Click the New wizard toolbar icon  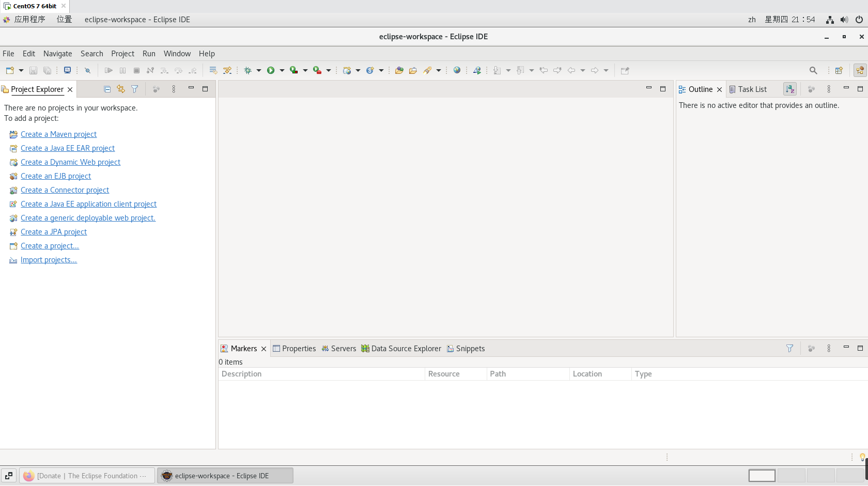click(x=10, y=70)
